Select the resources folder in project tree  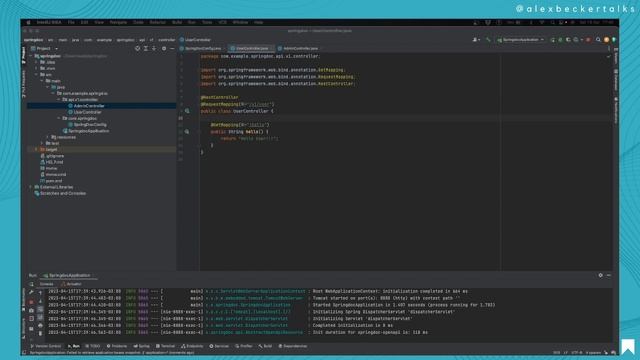pyautogui.click(x=64, y=137)
